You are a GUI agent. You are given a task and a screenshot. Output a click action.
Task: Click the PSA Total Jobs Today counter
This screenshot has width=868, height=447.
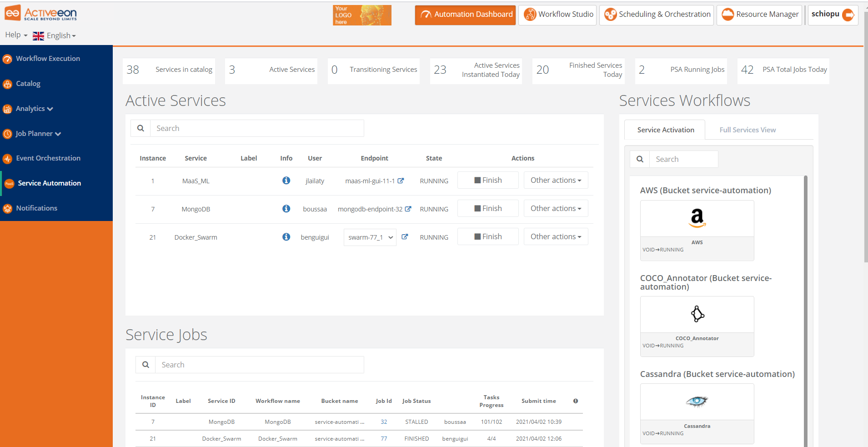[x=783, y=70]
